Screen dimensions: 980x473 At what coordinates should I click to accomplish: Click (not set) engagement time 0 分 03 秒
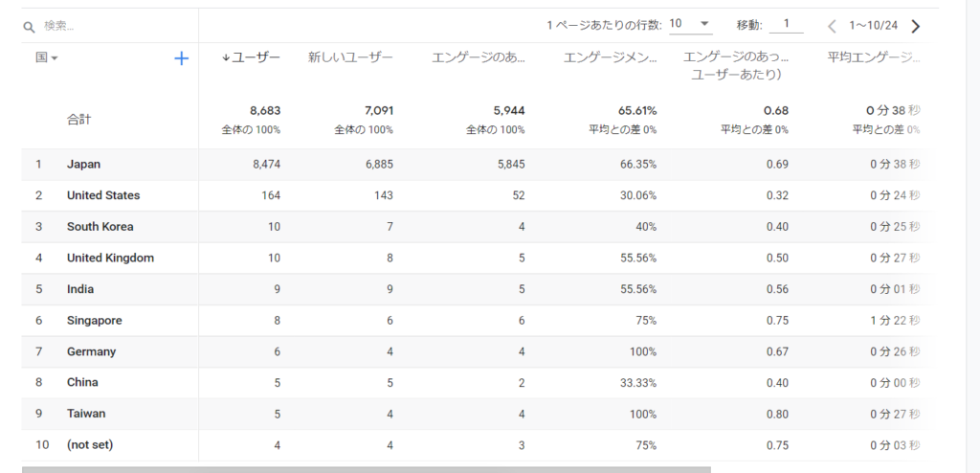pyautogui.click(x=895, y=445)
